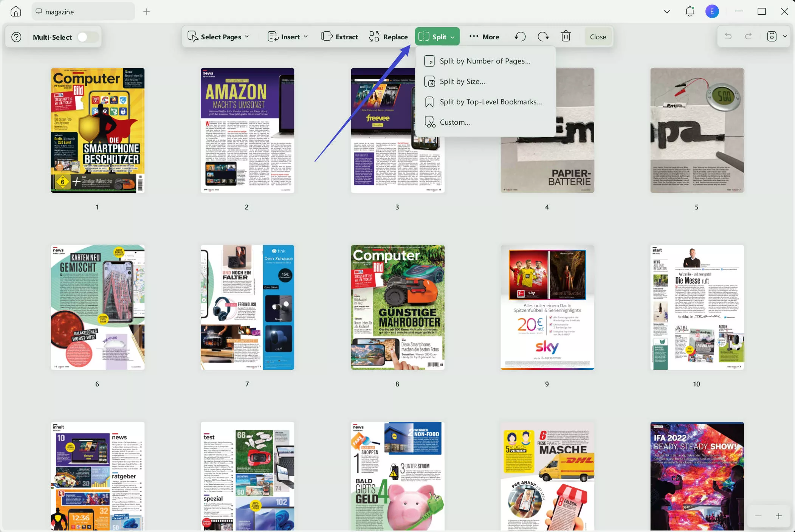795x532 pixels.
Task: Rotate pages counterclockwise
Action: pyautogui.click(x=520, y=37)
